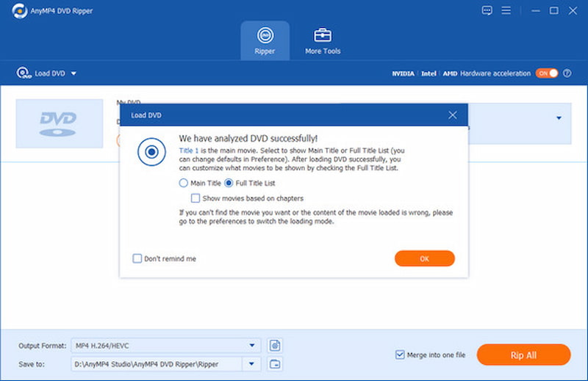Open output format settings icon

coord(275,345)
